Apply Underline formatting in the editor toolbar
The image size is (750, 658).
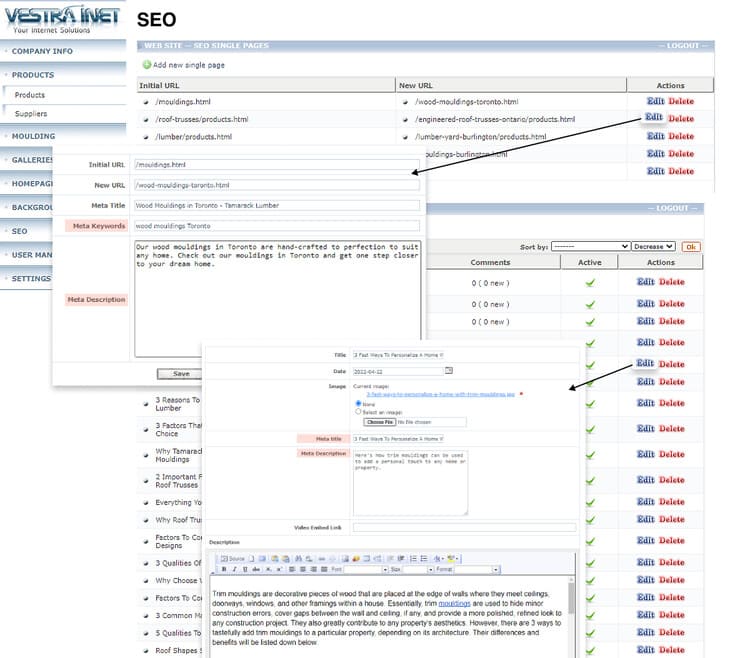(245, 569)
